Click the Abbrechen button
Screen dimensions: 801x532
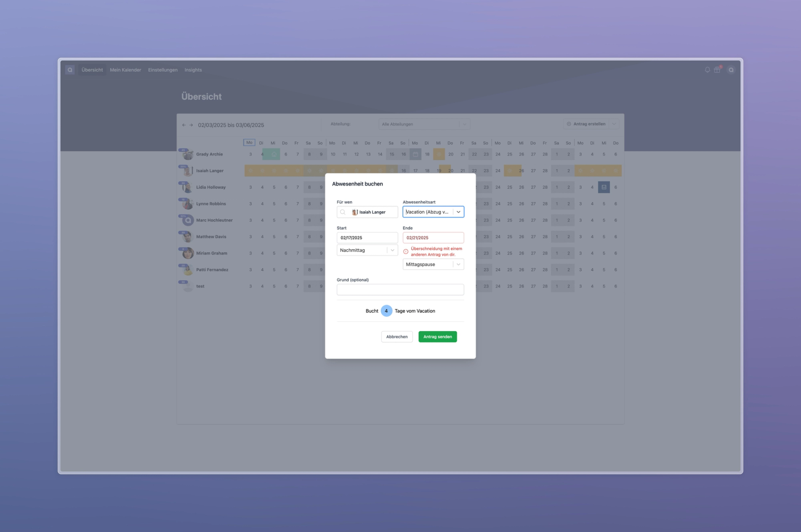pyautogui.click(x=397, y=337)
